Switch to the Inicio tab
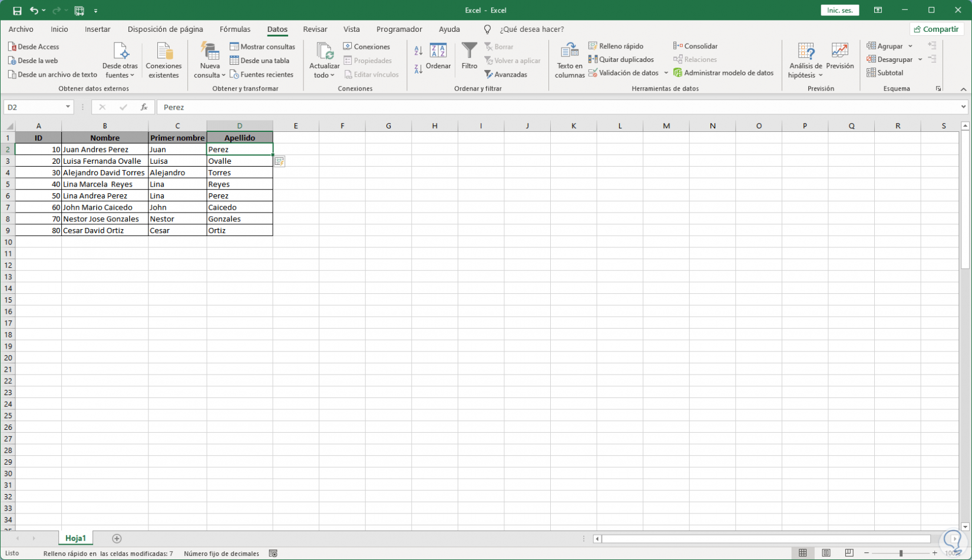This screenshot has height=560, width=972. [59, 29]
